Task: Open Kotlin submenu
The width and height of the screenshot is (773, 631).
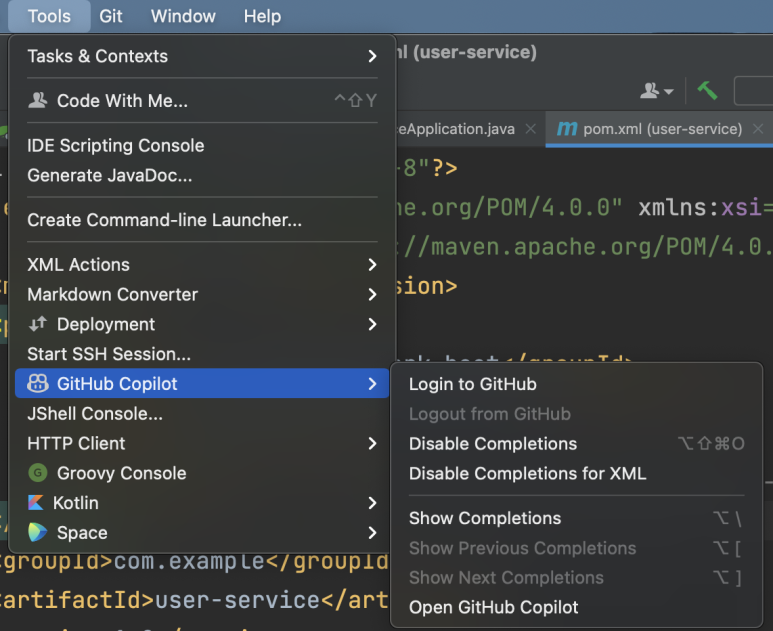Action: coord(202,503)
